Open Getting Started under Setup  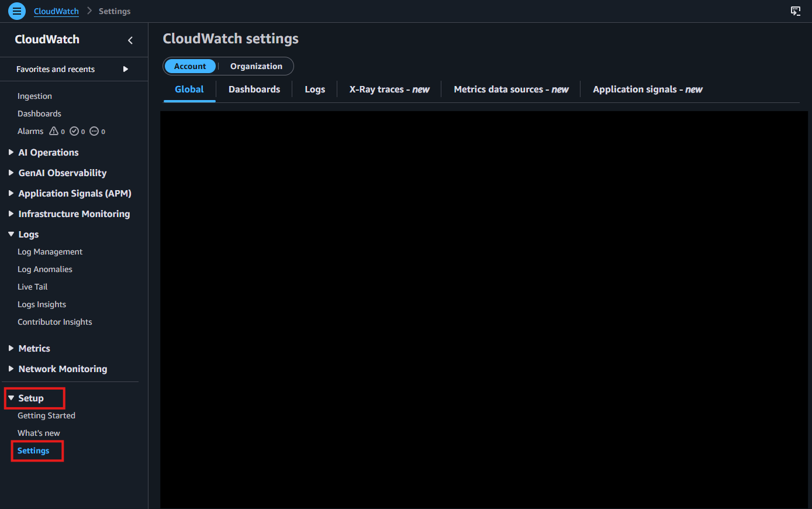(46, 415)
